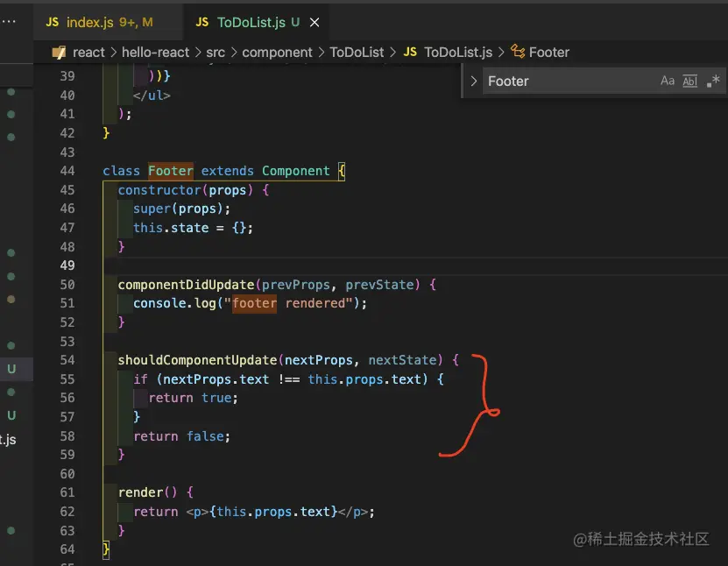Viewport: 728px width, 566px height.
Task: Click shouldComponentUpdate method name
Action: point(197,360)
